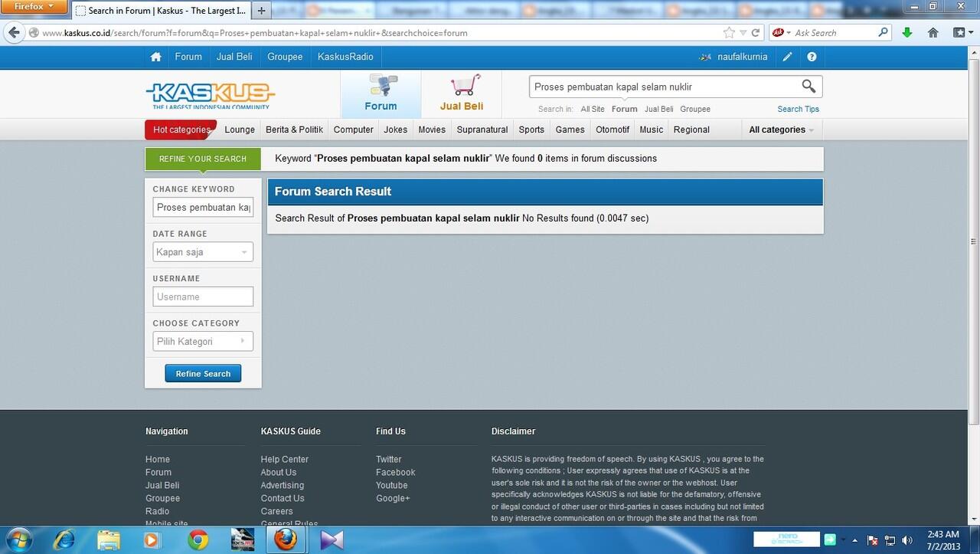
Task: Go back with the browser back arrow
Action: (14, 33)
